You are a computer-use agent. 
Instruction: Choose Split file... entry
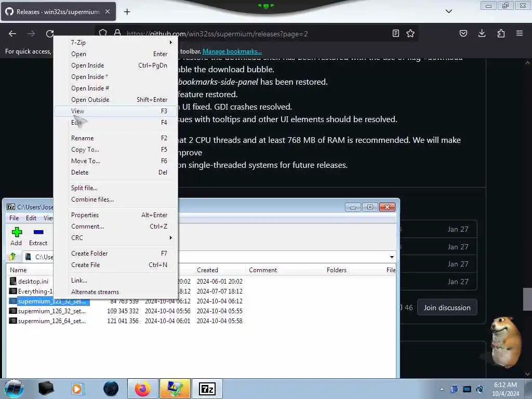coord(116,188)
